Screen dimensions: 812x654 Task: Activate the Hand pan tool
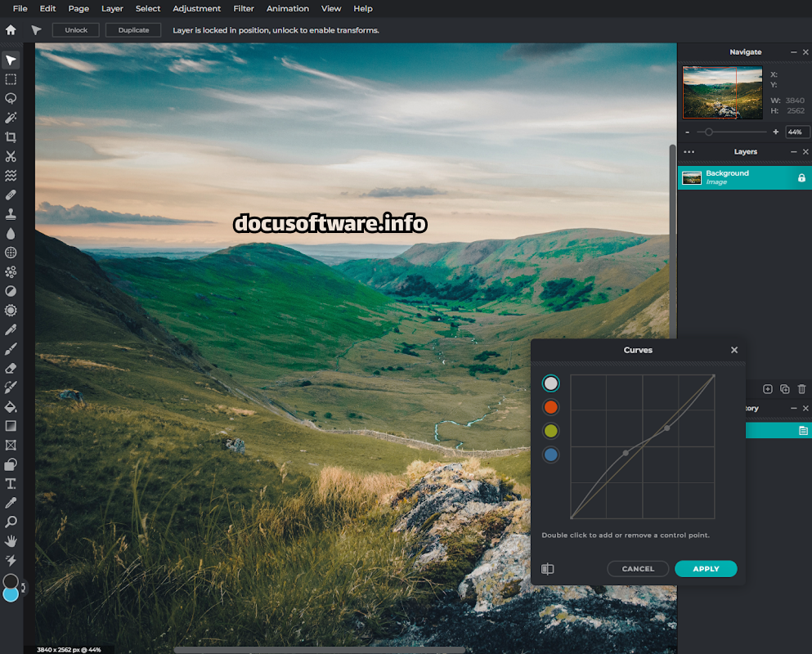[x=11, y=541]
